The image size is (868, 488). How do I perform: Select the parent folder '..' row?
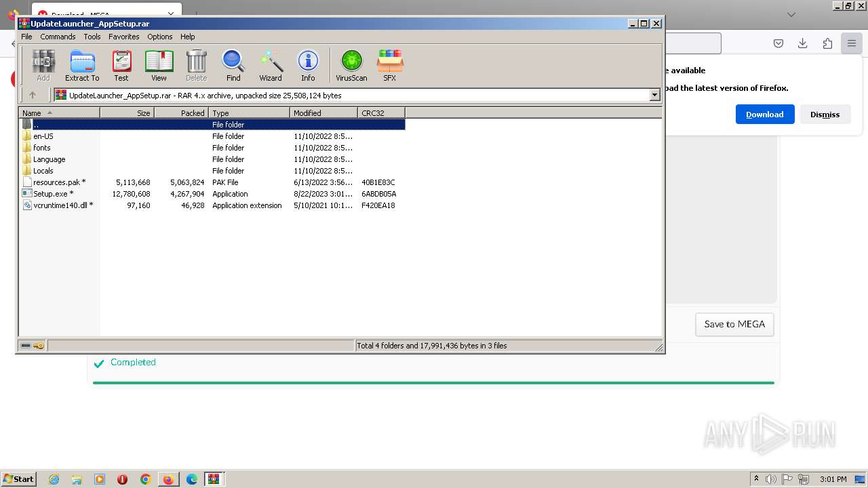(x=212, y=125)
